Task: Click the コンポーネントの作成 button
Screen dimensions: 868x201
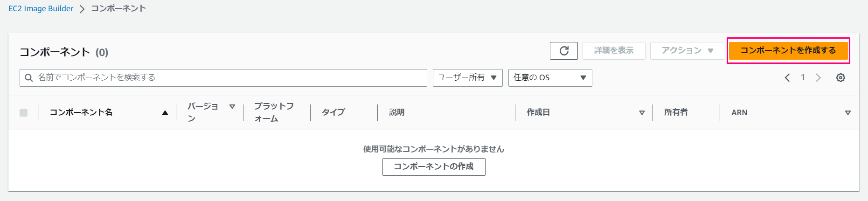Action: pyautogui.click(x=434, y=166)
